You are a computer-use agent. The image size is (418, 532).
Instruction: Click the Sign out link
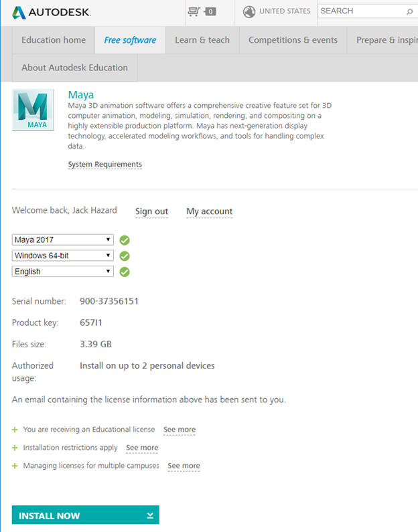tap(152, 211)
